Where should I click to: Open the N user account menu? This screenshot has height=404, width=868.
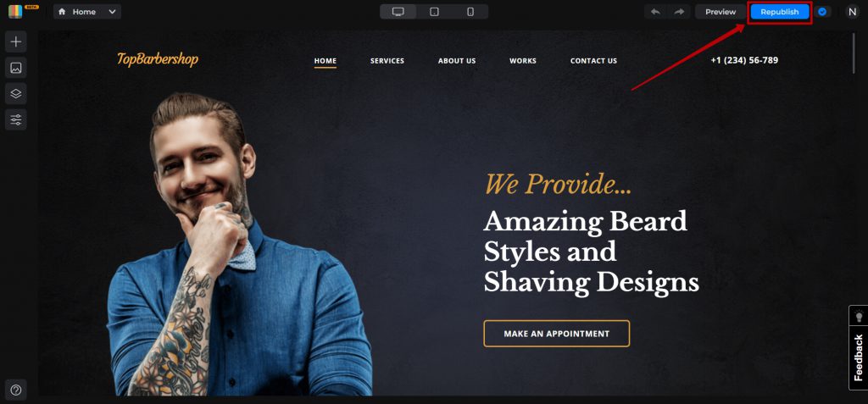tap(852, 12)
